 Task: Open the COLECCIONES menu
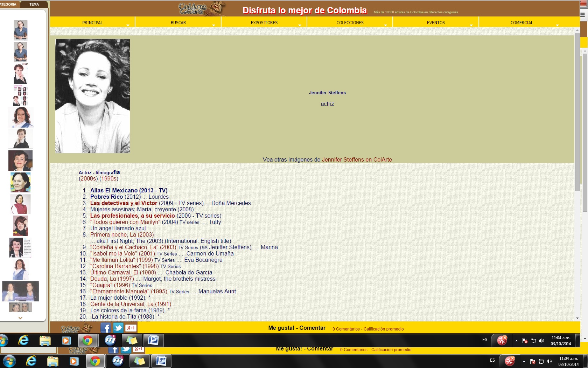pos(350,22)
